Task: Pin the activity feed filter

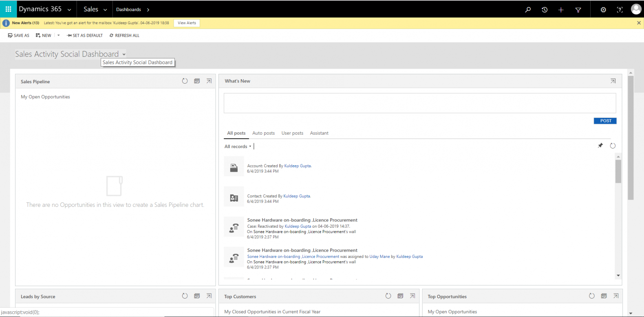Action: 600,146
